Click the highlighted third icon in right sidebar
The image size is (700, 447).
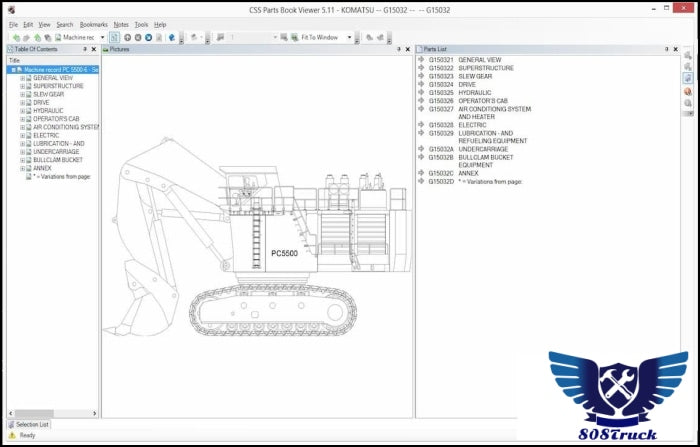(688, 78)
